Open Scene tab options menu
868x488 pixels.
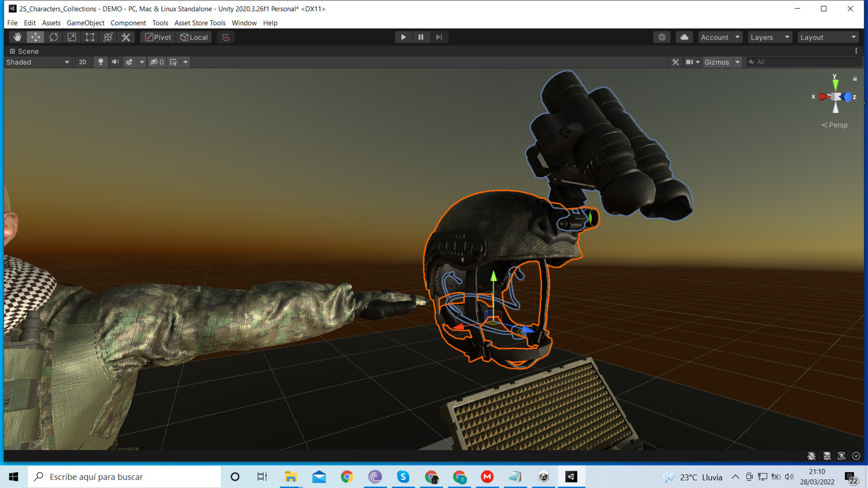tap(856, 51)
